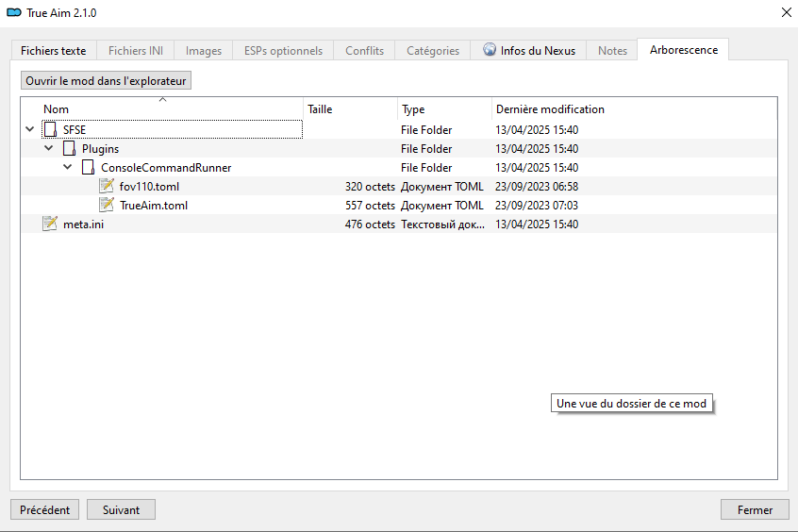Click the 320 octets size value

(x=370, y=187)
